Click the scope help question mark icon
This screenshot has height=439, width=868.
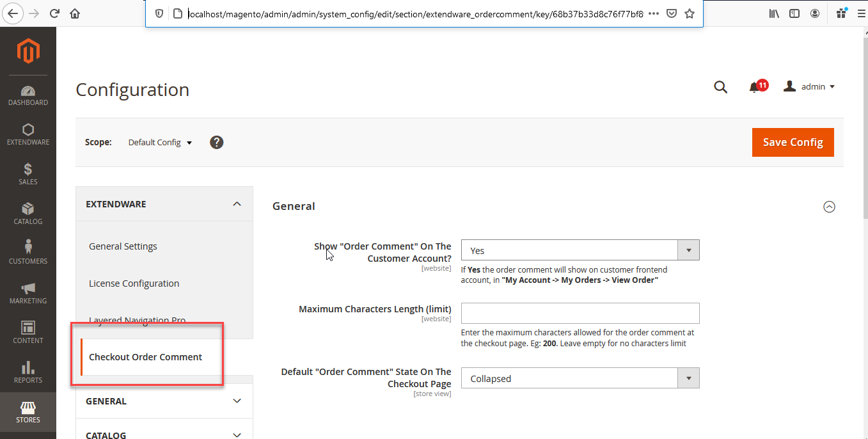(217, 142)
